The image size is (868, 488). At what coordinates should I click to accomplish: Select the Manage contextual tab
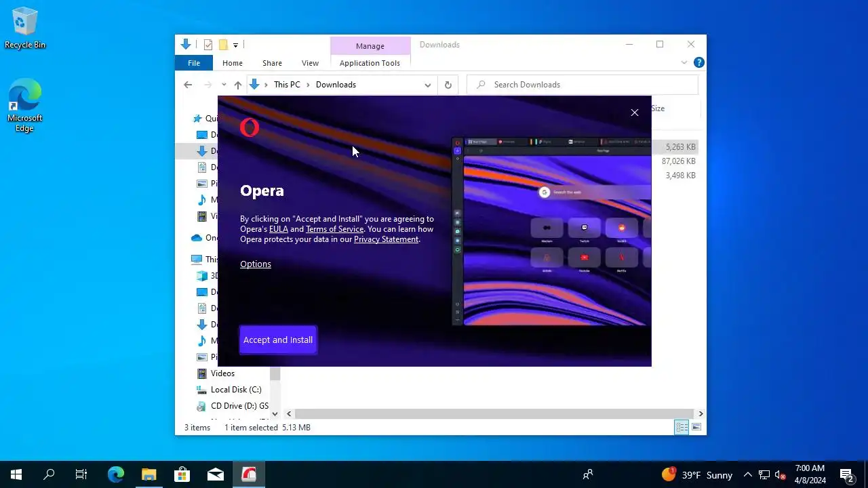point(370,46)
